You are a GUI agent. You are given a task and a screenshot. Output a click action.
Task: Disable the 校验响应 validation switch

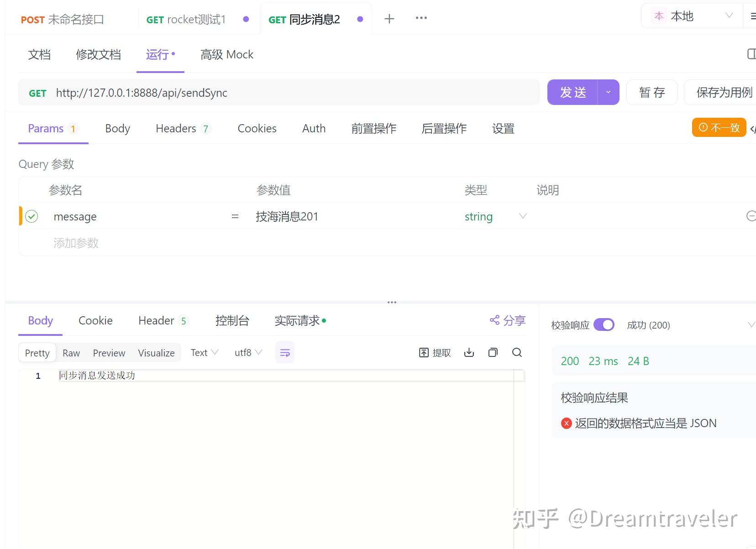pyautogui.click(x=604, y=324)
